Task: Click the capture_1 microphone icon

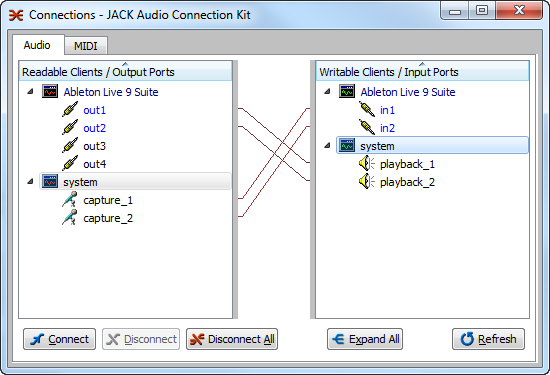Action: [x=70, y=200]
